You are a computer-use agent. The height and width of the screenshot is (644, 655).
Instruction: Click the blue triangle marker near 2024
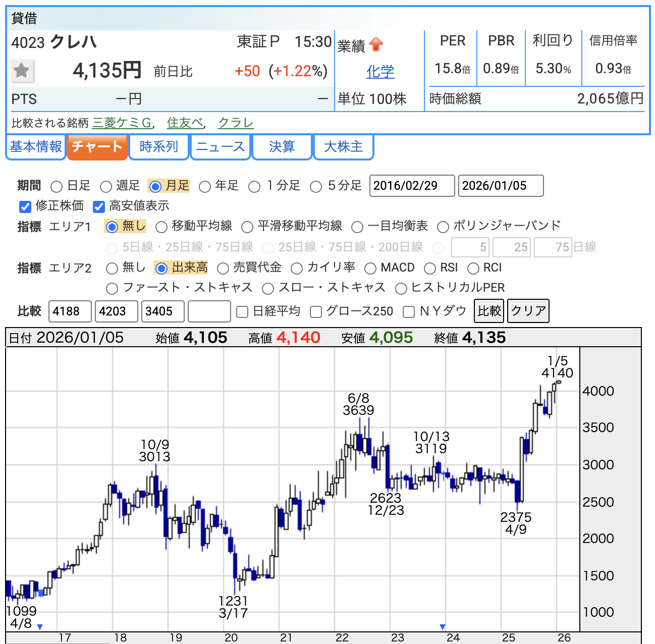click(x=443, y=627)
